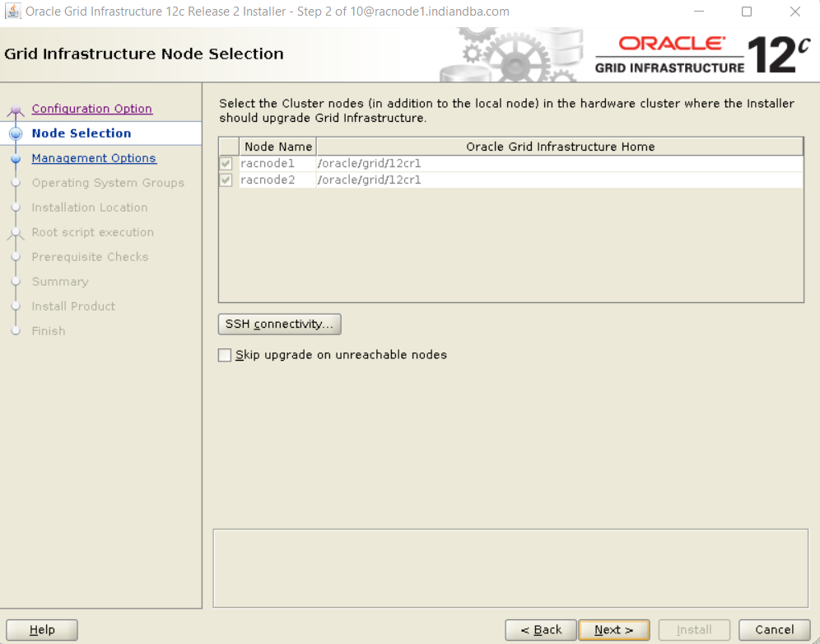The height and width of the screenshot is (644, 820).
Task: Proceed with the Next button
Action: pyautogui.click(x=614, y=630)
